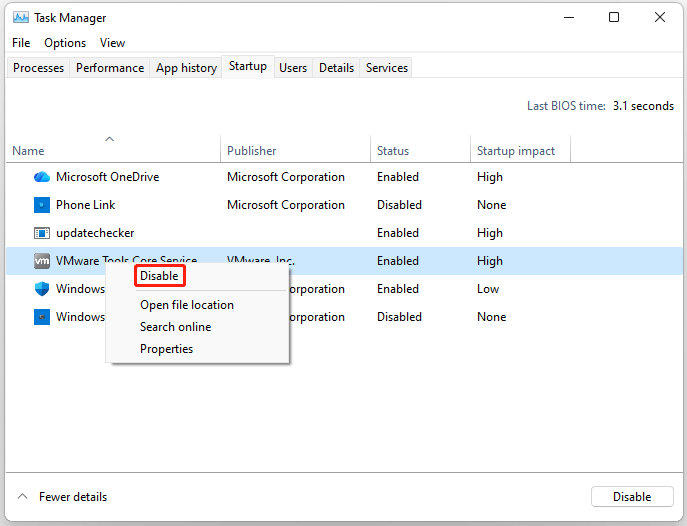Click Microsoft Corporation publisher of Phone Link
Viewport: 687px width, 526px height.
(x=286, y=205)
